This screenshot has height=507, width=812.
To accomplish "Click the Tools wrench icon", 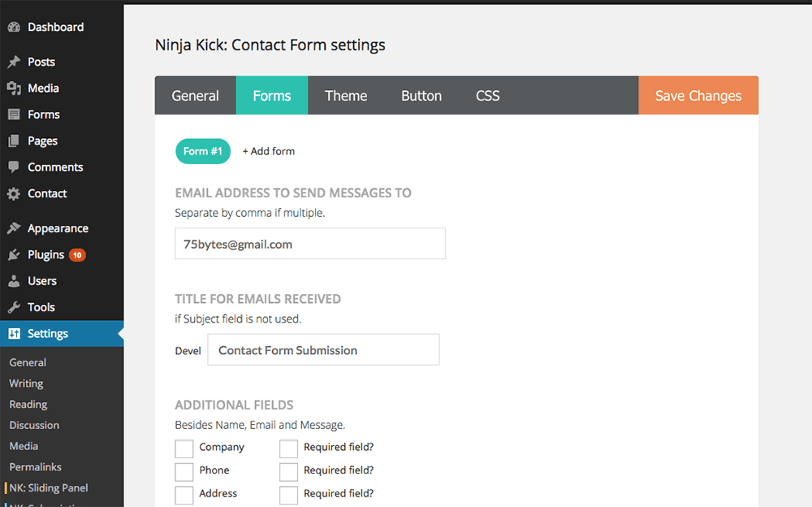I will (14, 307).
